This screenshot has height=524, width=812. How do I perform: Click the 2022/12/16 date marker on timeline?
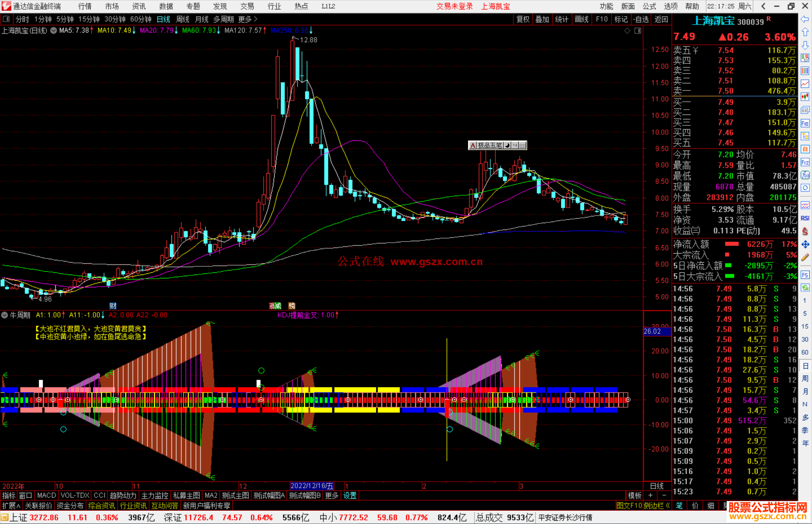coord(312,486)
